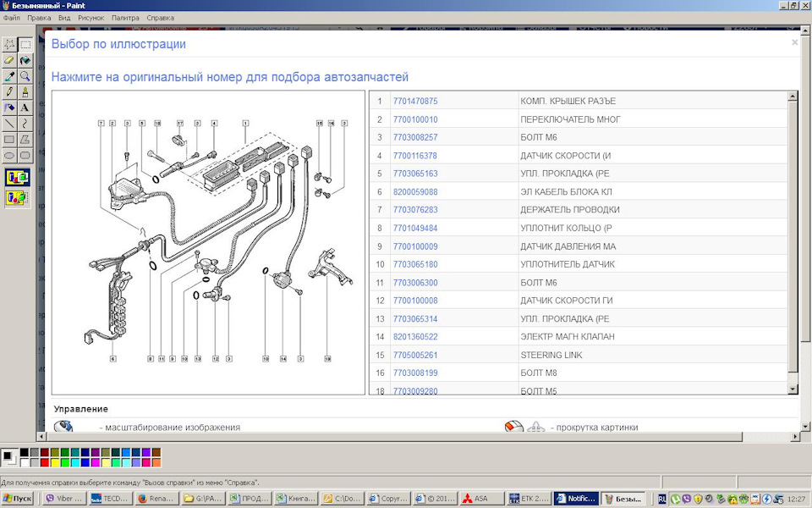Pick the dark brown color swatch

(x=156, y=452)
